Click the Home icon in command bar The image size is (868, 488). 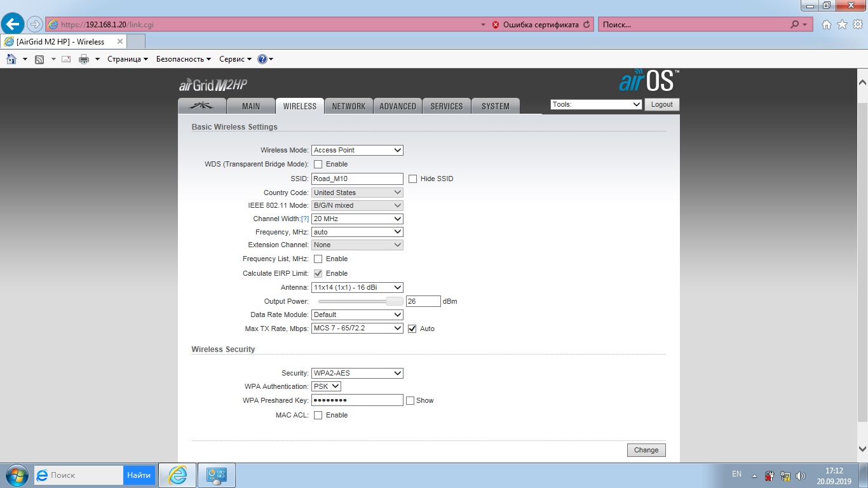11,59
